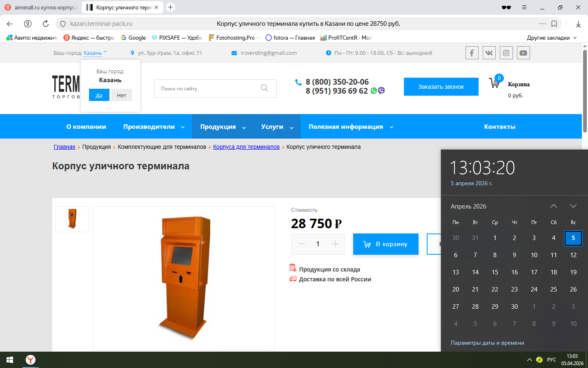Click the address bar URL kazan.terminal-pack.ru
The width and height of the screenshot is (588, 368).
pos(101,24)
